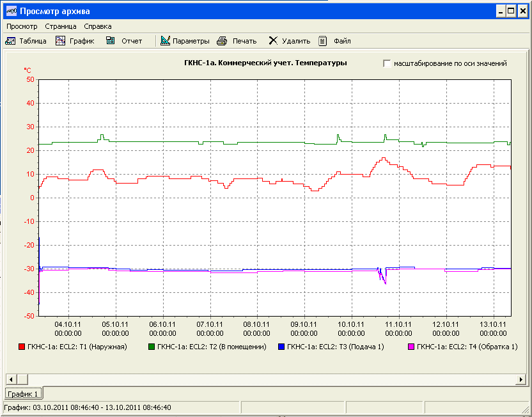Click the 50 value on temperature axis
532x417 pixels.
pyautogui.click(x=30, y=80)
